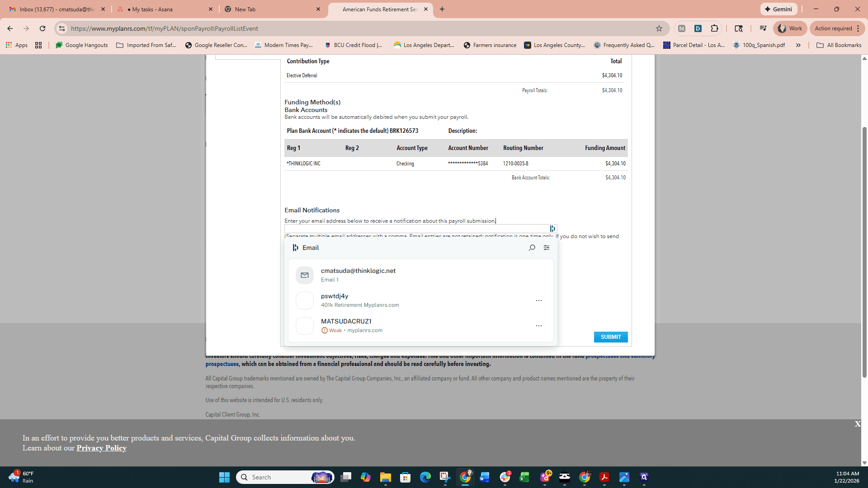Dismiss the privacy banner with X
The image size is (868, 488).
pyautogui.click(x=858, y=424)
